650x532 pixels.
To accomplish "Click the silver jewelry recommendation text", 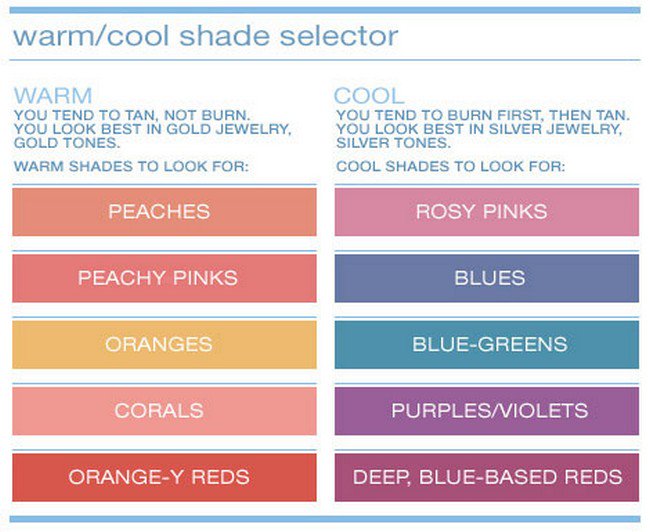I will click(x=484, y=128).
